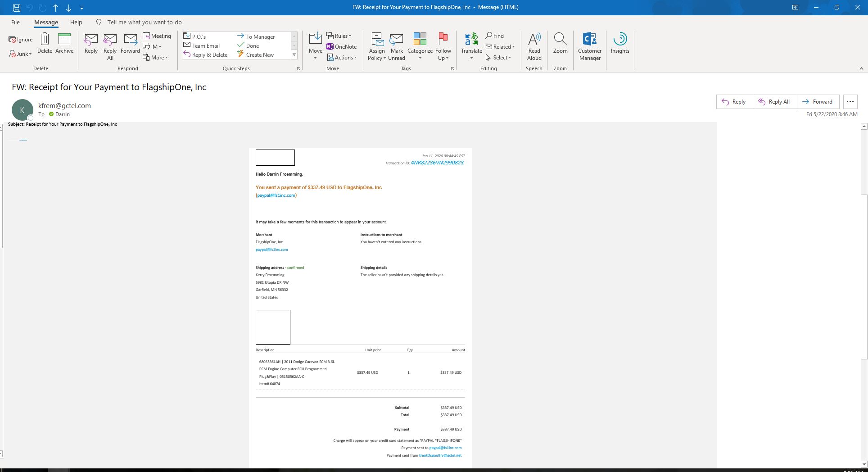Click Reply All in the Respond group
This screenshot has height=472, width=868.
coord(110,47)
